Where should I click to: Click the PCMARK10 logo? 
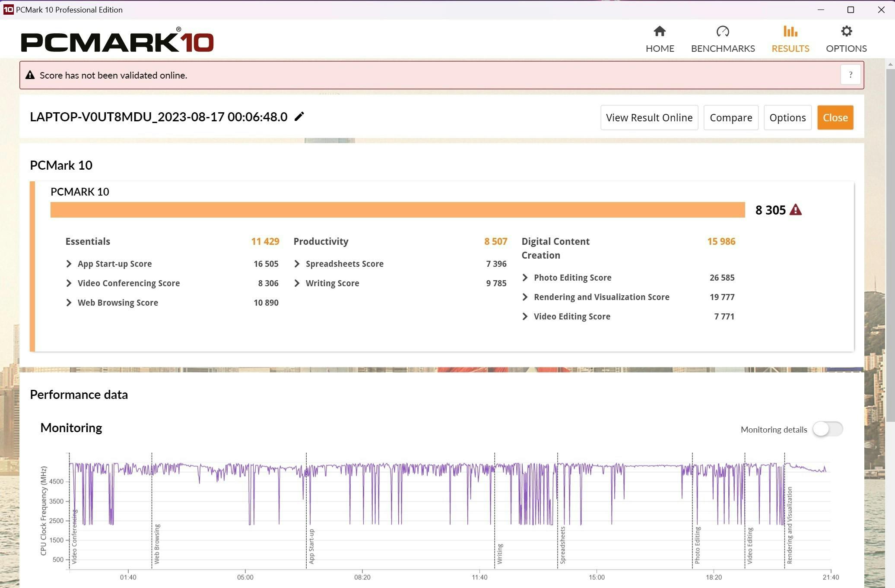click(x=117, y=41)
